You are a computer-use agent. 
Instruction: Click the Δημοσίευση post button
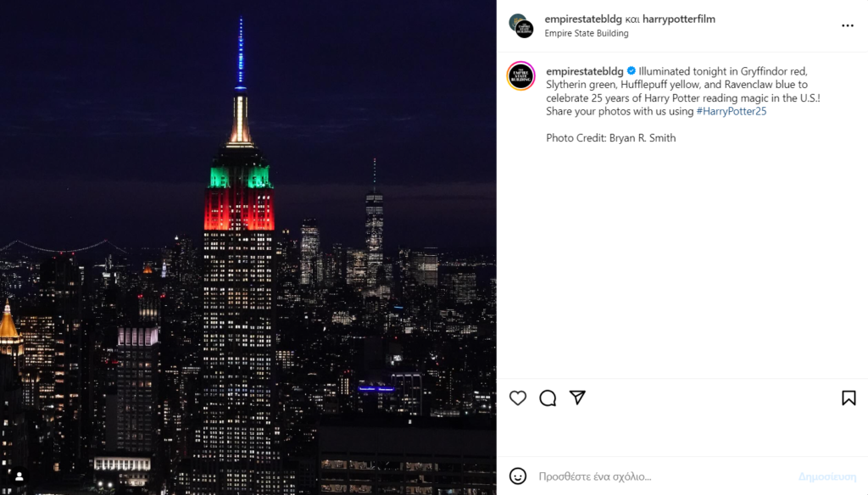(827, 476)
